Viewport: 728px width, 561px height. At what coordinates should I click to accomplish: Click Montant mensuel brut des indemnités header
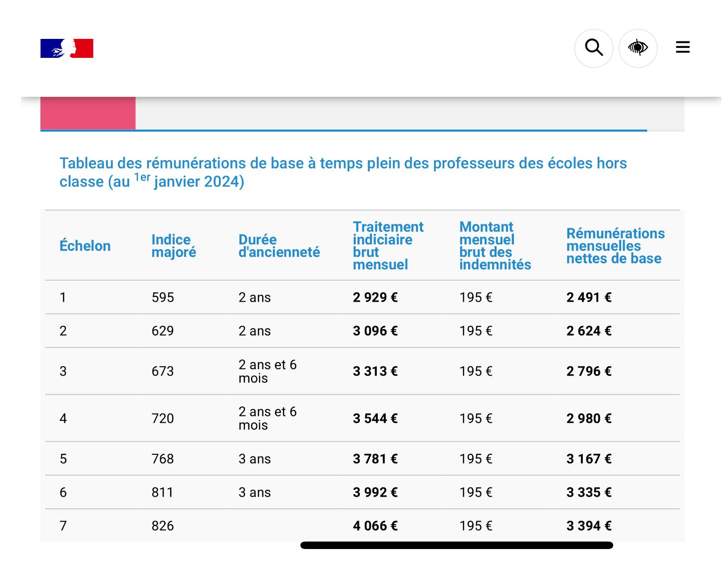tap(495, 246)
